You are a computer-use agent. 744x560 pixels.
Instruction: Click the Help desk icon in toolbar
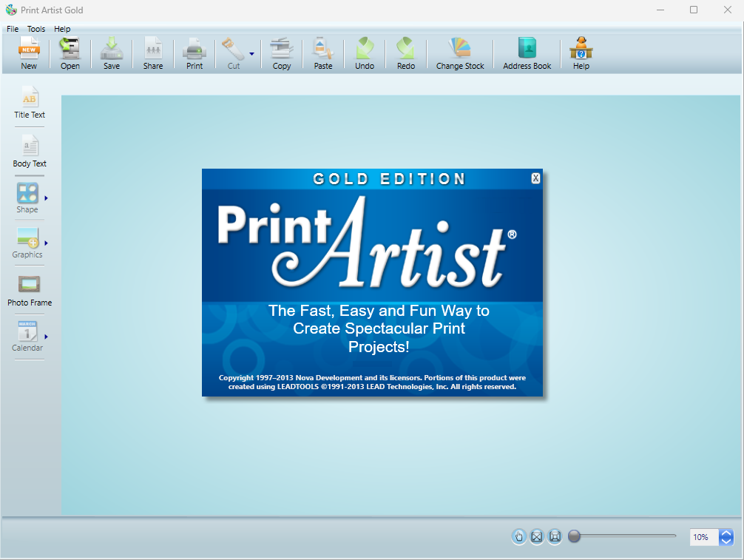581,53
